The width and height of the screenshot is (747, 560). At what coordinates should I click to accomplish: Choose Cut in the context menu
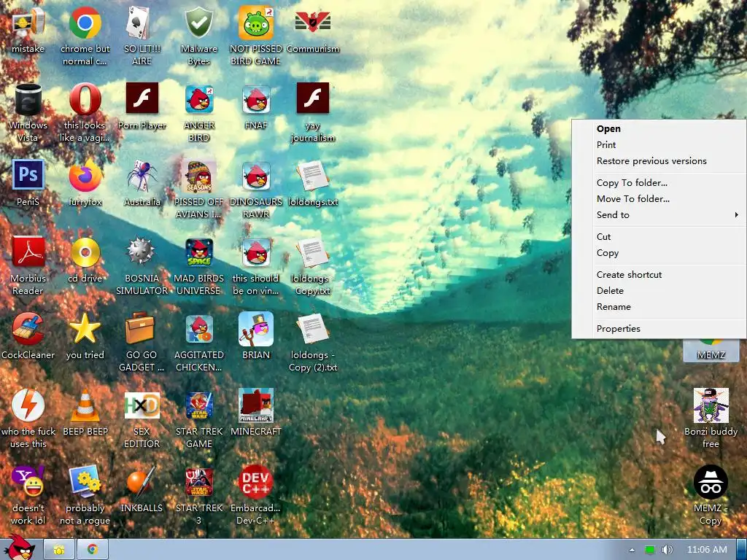click(x=659, y=237)
